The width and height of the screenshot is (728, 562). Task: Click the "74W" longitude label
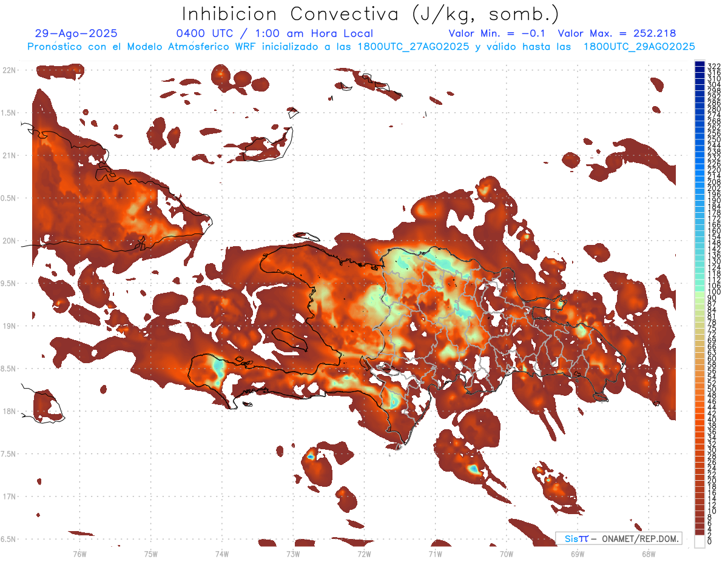[222, 553]
